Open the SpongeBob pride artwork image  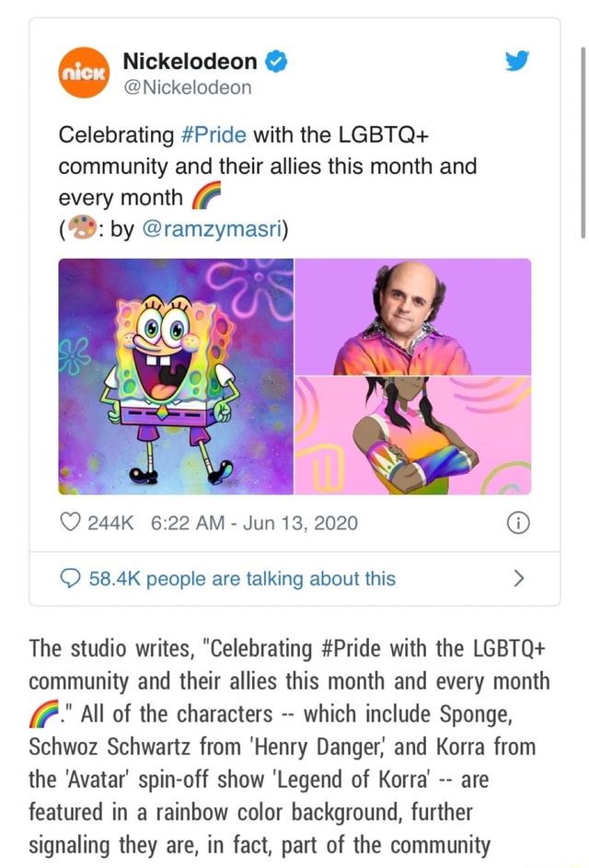[x=175, y=376]
